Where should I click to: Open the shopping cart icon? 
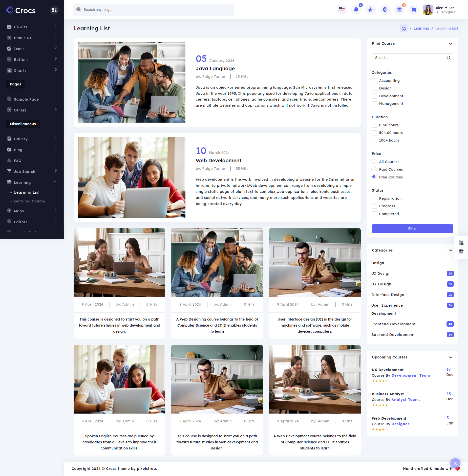pos(414,10)
